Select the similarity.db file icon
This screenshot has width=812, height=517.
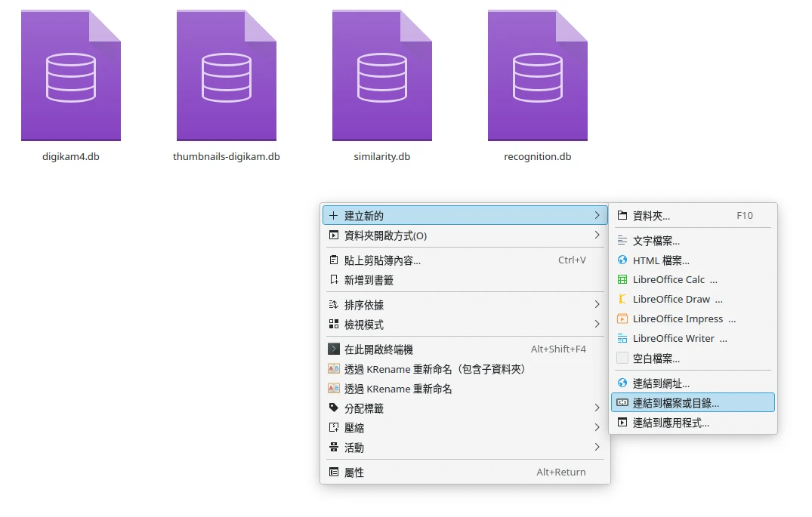(x=382, y=75)
